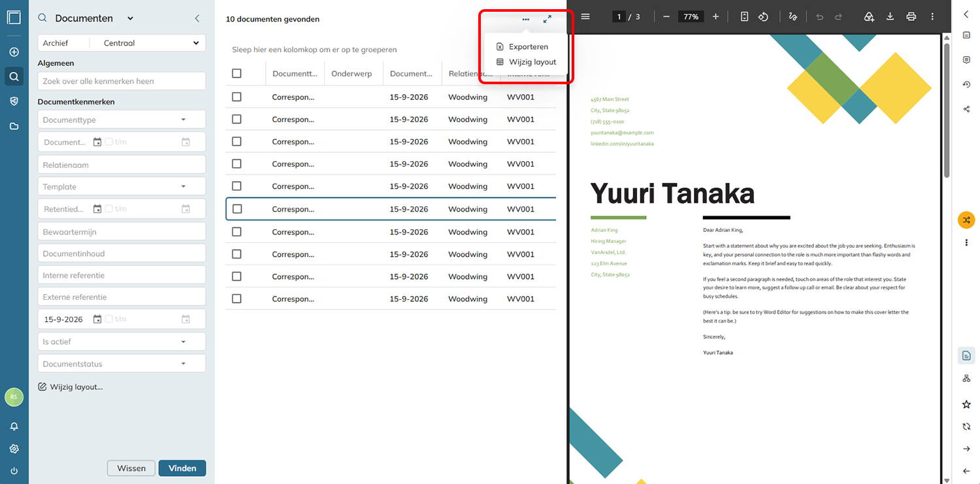Enable the t/m checkbox beside the 15-9-2026 date
Viewport: 980px width, 484px height.
click(x=108, y=319)
